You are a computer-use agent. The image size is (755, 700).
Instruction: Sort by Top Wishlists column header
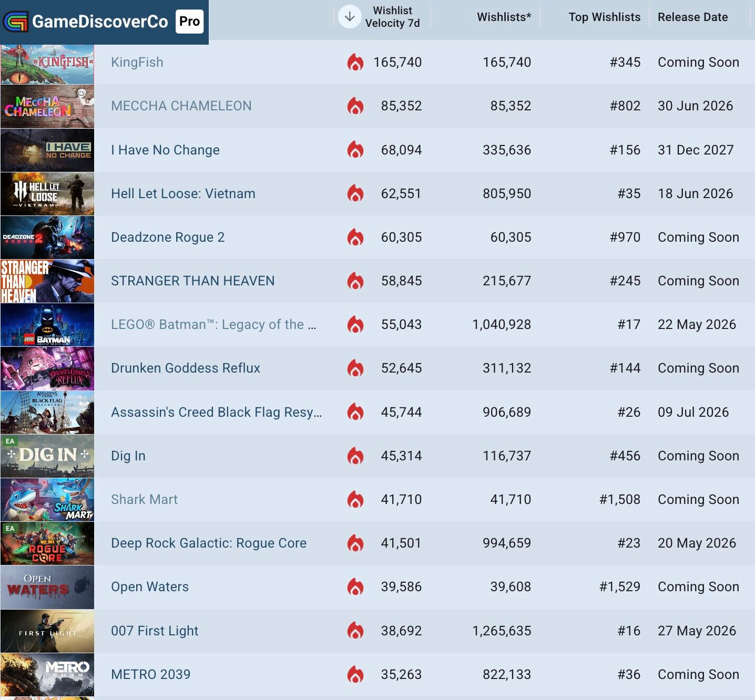pos(604,17)
